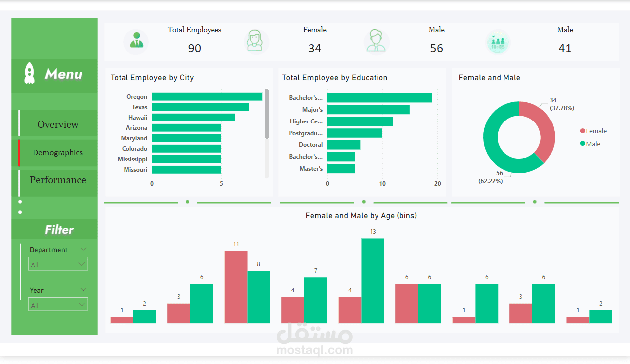Viewport: 630px width, 364px height.
Task: Click the age group count 41
Action: pos(565,48)
